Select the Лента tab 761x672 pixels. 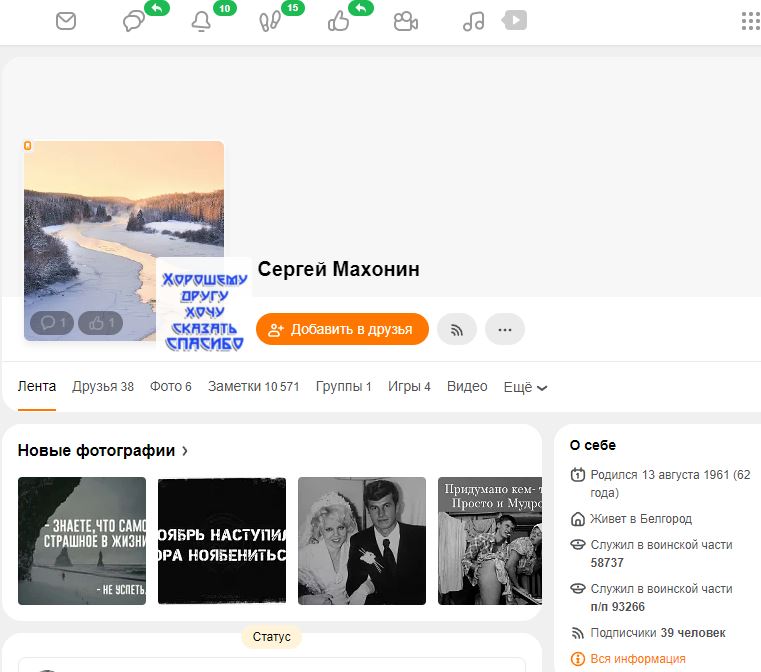[37, 387]
